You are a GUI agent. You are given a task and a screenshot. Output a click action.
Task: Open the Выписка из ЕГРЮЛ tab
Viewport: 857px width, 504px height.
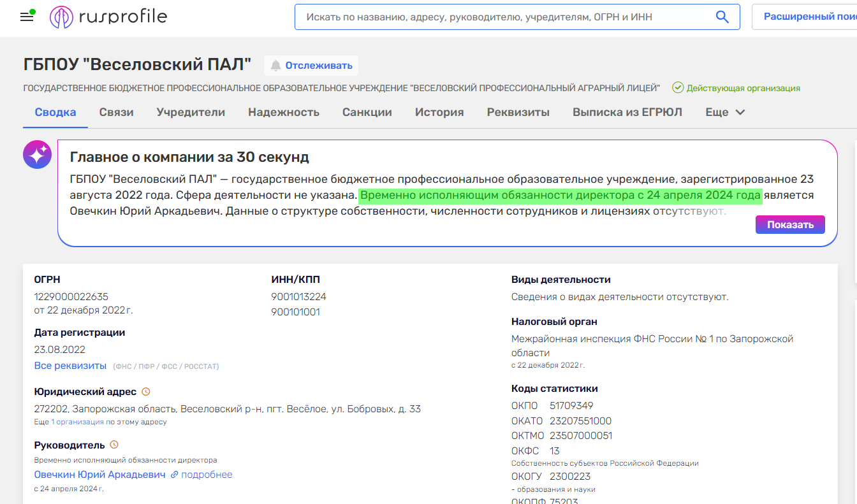(x=627, y=112)
